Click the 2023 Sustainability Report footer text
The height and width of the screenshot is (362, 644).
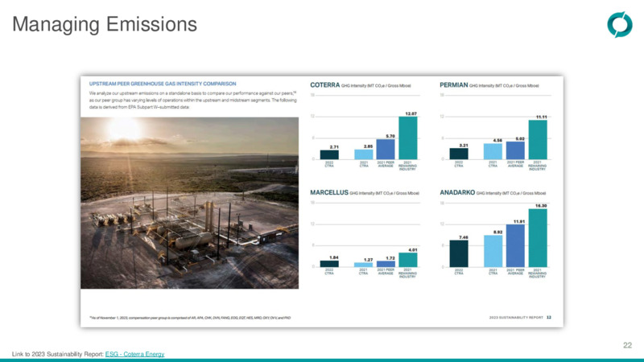click(516, 317)
